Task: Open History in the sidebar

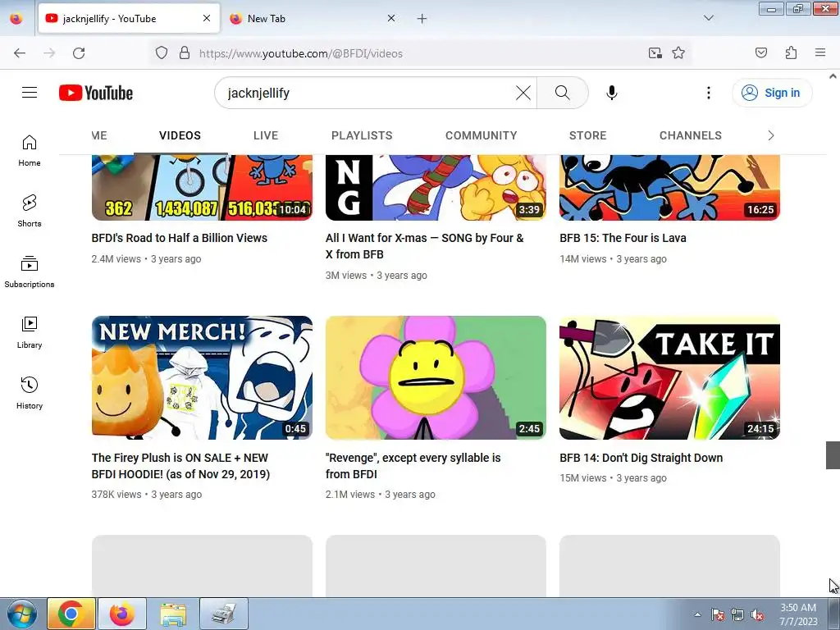Action: click(x=30, y=393)
